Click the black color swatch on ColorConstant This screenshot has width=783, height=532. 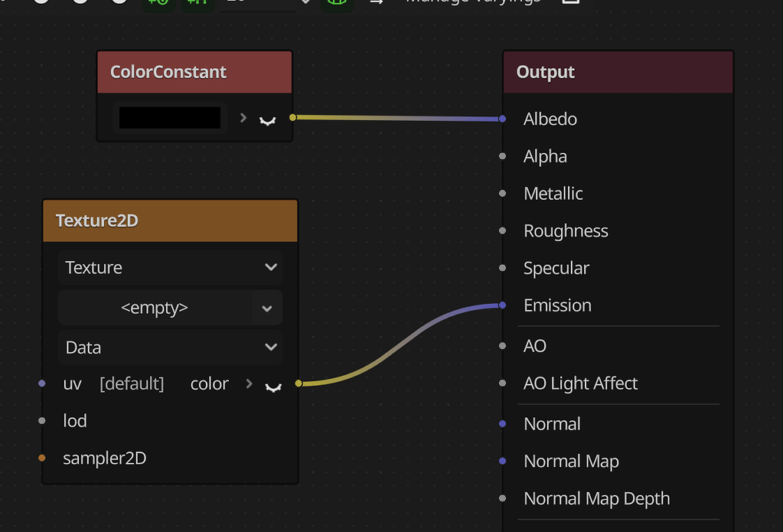pyautogui.click(x=170, y=117)
